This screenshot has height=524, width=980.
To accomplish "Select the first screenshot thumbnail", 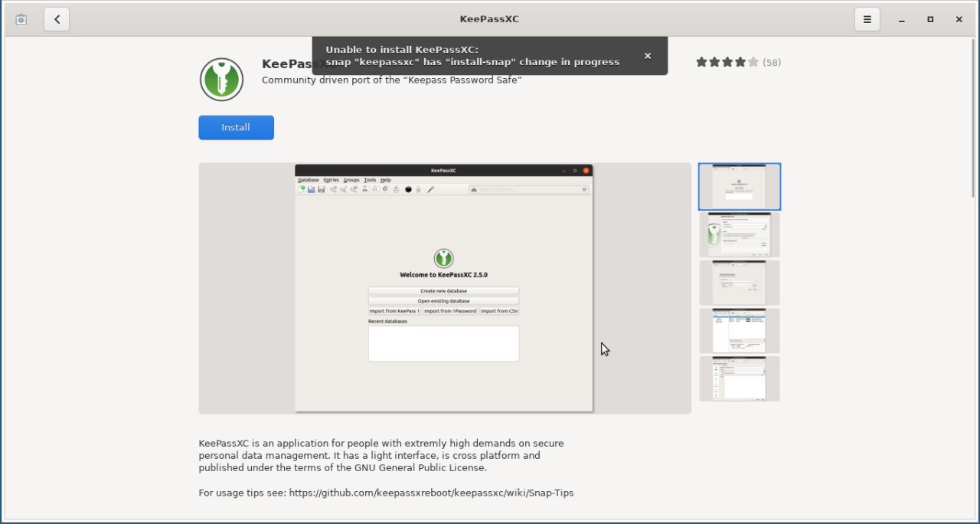I will point(740,186).
